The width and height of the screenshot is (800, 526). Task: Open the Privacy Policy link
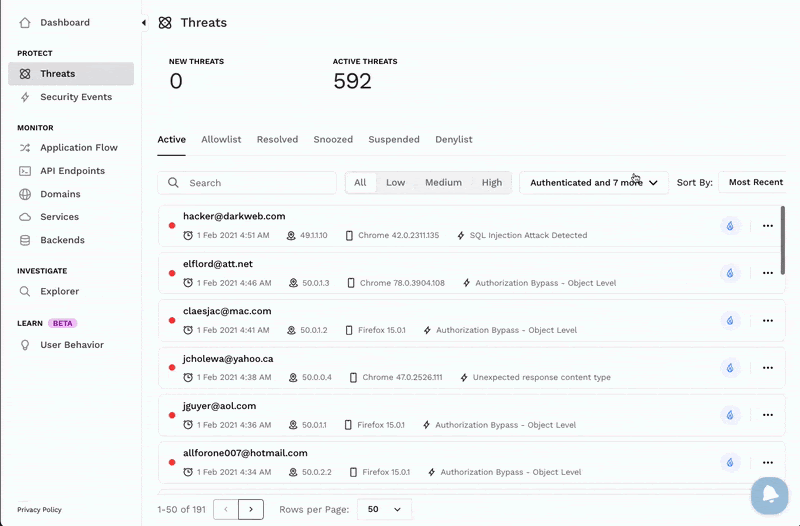point(39,510)
